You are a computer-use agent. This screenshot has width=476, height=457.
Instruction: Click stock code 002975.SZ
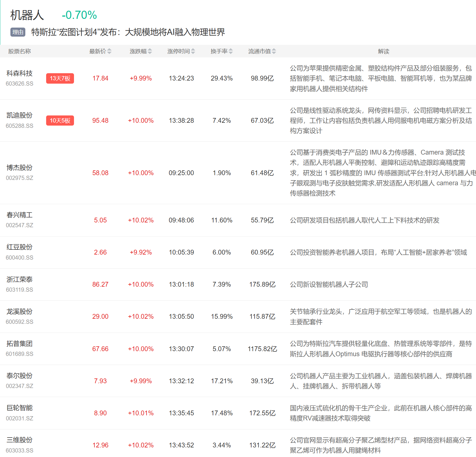[19, 178]
